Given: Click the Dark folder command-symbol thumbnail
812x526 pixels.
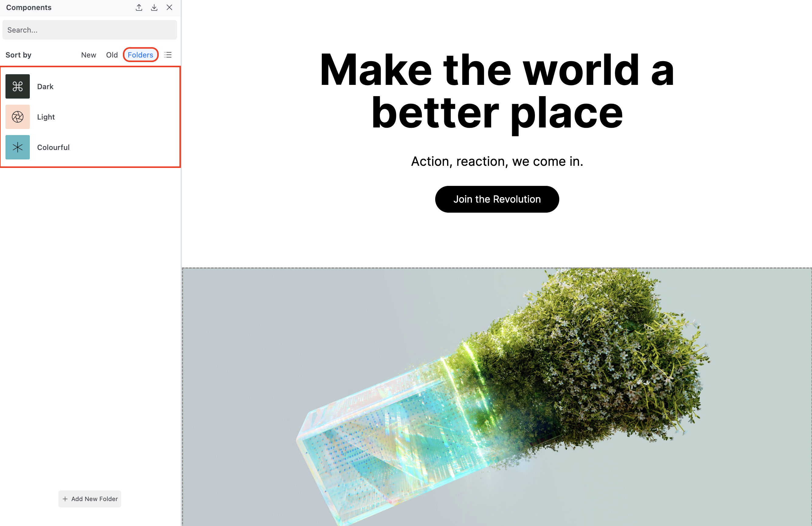Looking at the screenshot, I should (x=18, y=86).
